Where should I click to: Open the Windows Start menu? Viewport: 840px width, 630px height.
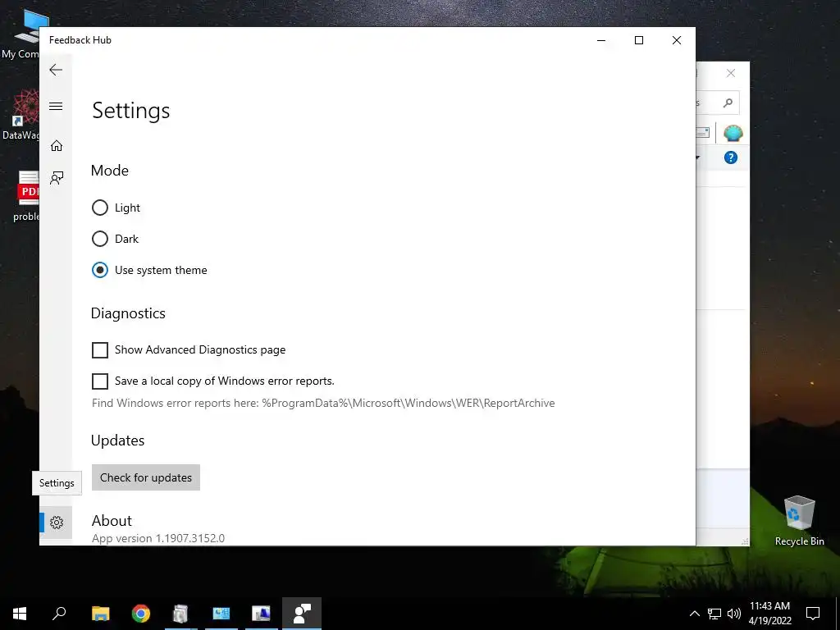[x=20, y=614]
